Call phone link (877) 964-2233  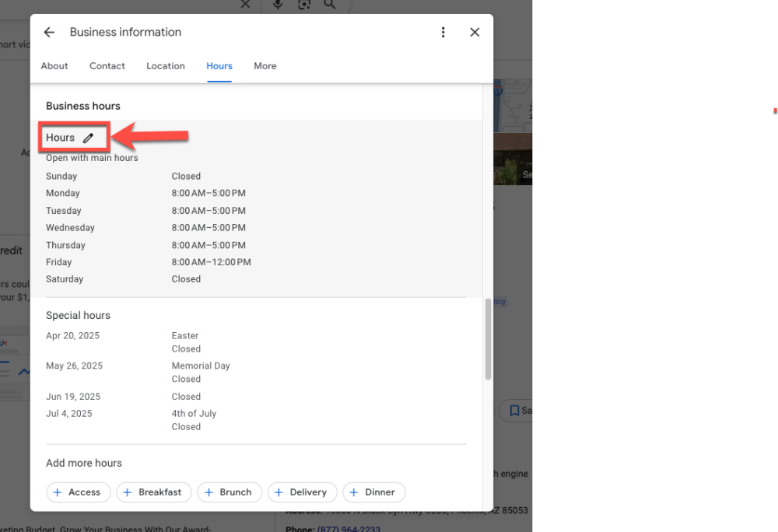[348, 529]
